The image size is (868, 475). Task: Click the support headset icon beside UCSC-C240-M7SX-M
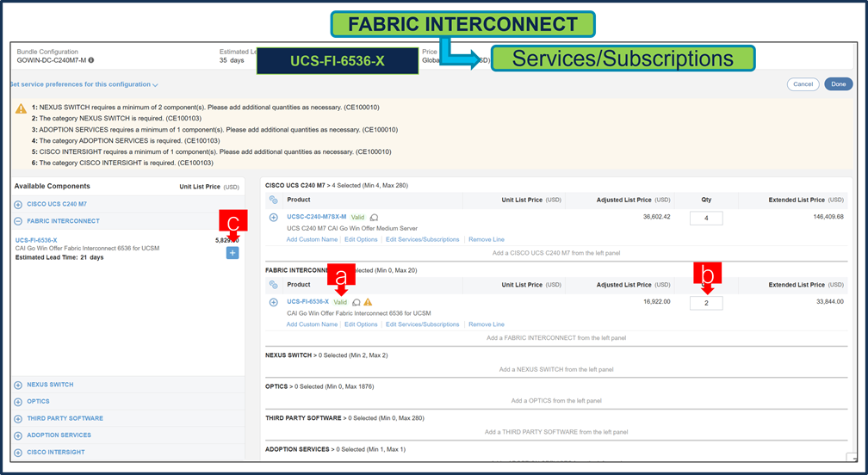(375, 218)
